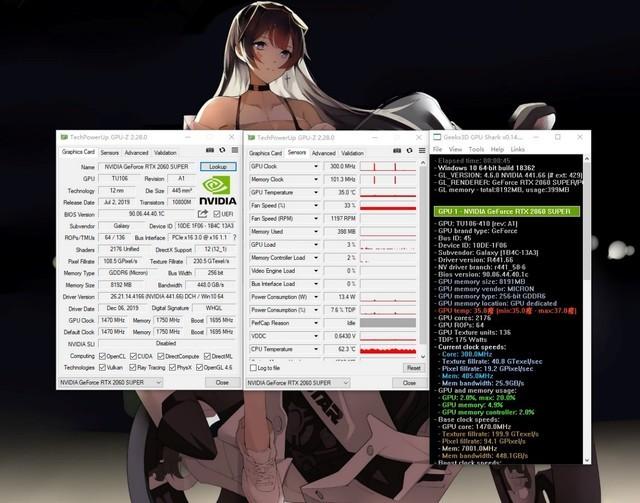Click the GPU Clock 1470 MHz value field
The width and height of the screenshot is (640, 503).
tap(113, 320)
